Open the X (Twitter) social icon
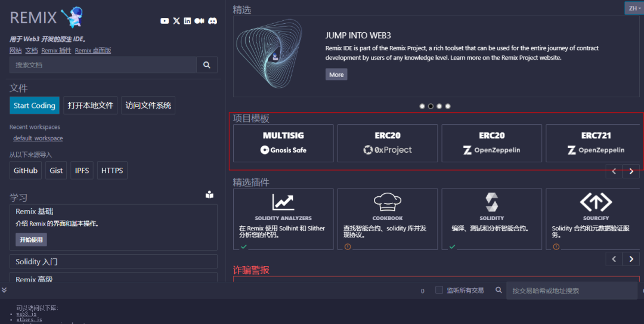Viewport: 644px width, 324px height. point(177,21)
